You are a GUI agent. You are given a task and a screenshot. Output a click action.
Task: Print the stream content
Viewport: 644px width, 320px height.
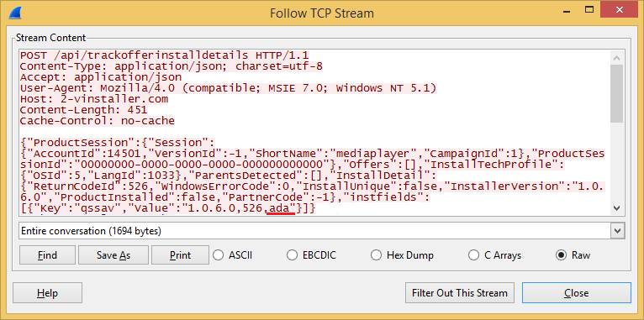click(x=180, y=255)
